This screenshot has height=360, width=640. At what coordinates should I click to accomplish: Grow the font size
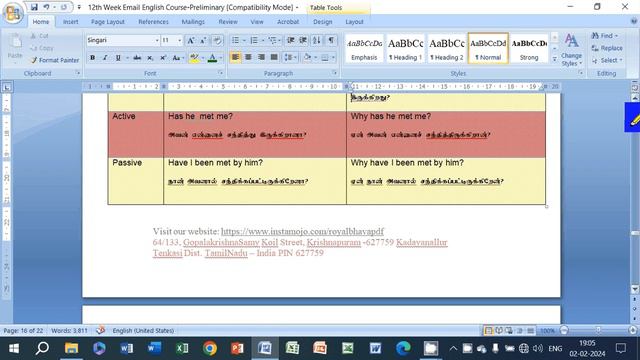(x=191, y=40)
